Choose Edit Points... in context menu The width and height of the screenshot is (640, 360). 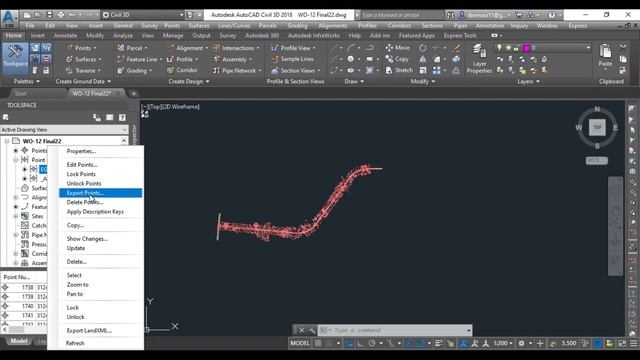click(x=82, y=164)
